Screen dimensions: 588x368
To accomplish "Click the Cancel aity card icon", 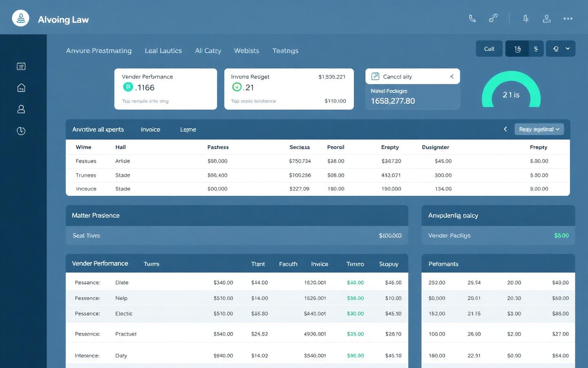I will pos(375,76).
